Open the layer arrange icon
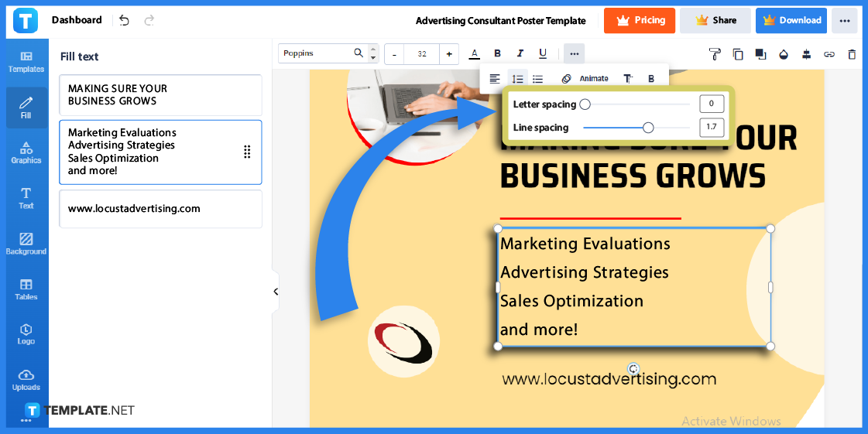868x434 pixels. point(760,54)
